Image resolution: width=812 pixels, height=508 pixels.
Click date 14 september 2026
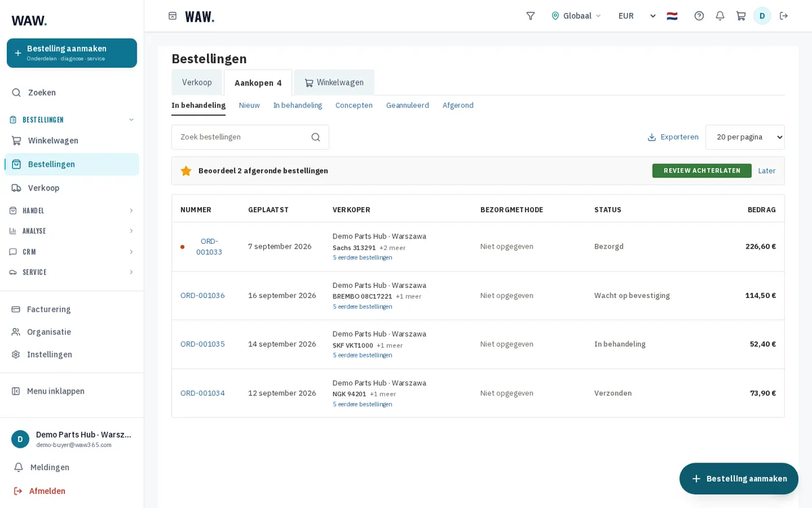coord(282,344)
